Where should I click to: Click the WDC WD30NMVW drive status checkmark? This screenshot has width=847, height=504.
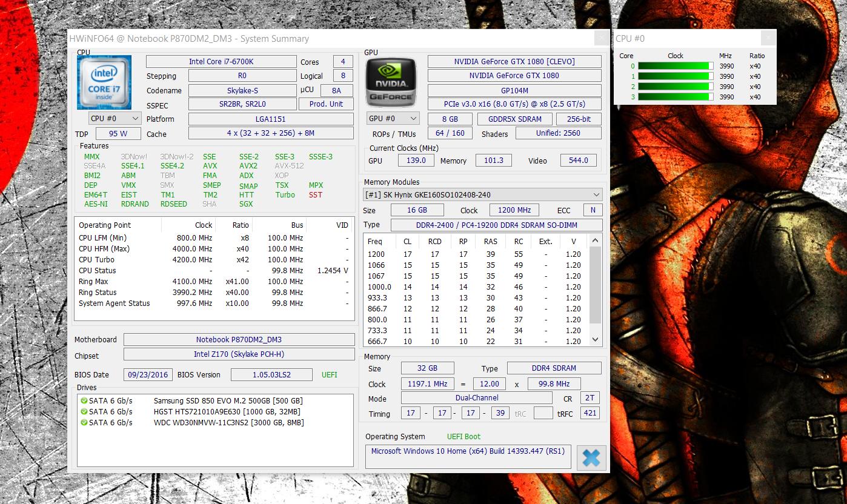(x=84, y=423)
